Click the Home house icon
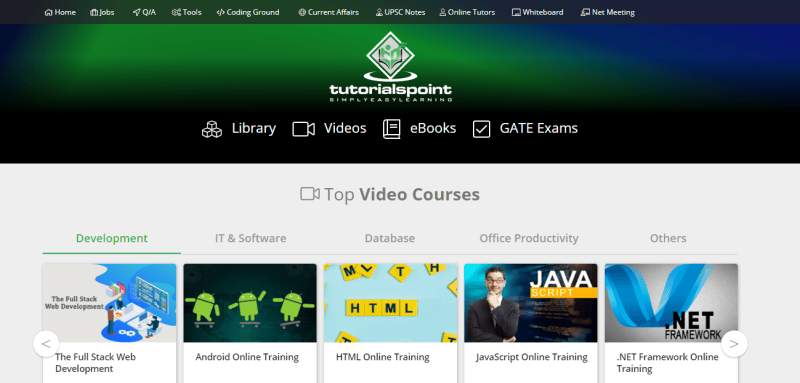Screen dimensions: 800x383 coord(48,12)
